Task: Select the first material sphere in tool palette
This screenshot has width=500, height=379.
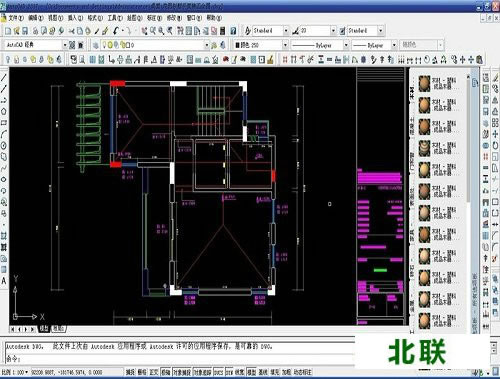Action: pos(425,83)
